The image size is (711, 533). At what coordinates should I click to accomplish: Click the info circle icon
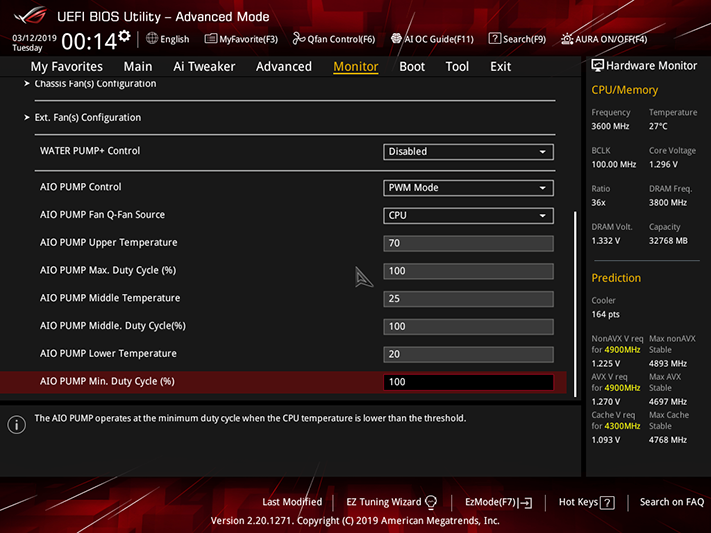click(17, 425)
